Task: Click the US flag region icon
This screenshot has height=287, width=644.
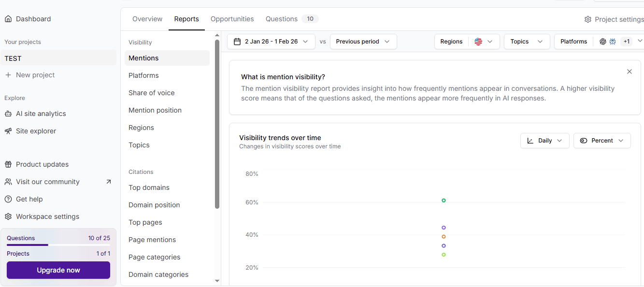Action: [x=478, y=42]
